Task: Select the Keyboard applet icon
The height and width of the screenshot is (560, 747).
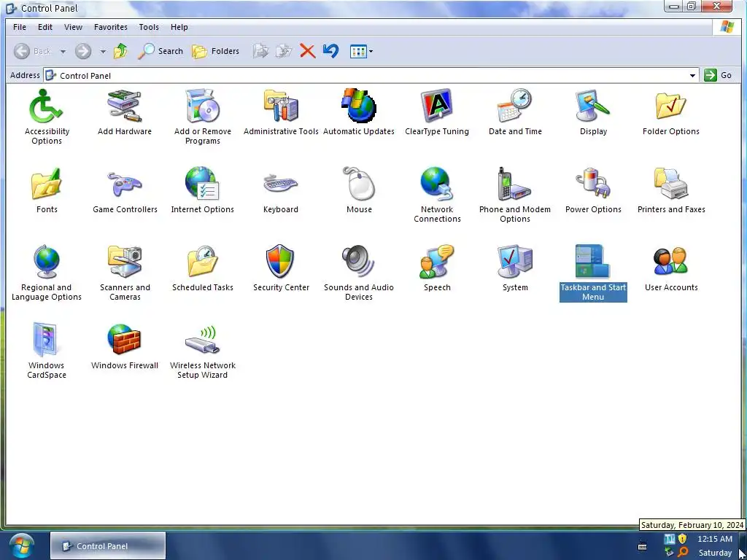Action: point(281,190)
